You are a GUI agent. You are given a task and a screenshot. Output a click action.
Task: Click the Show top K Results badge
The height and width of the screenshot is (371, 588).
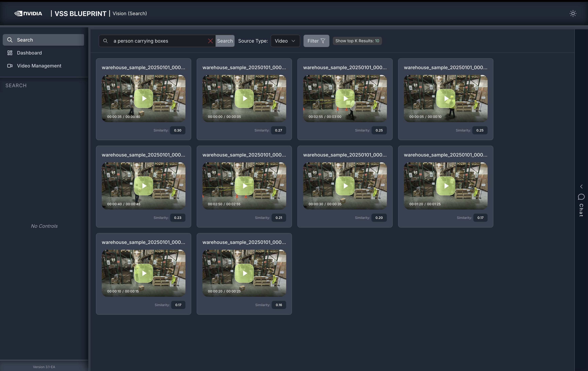click(x=357, y=41)
